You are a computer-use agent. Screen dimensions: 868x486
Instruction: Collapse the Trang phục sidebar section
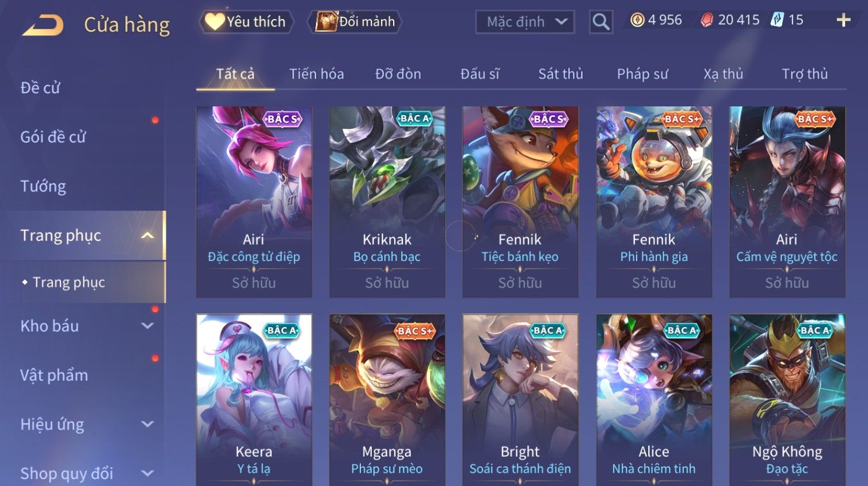[x=147, y=235]
